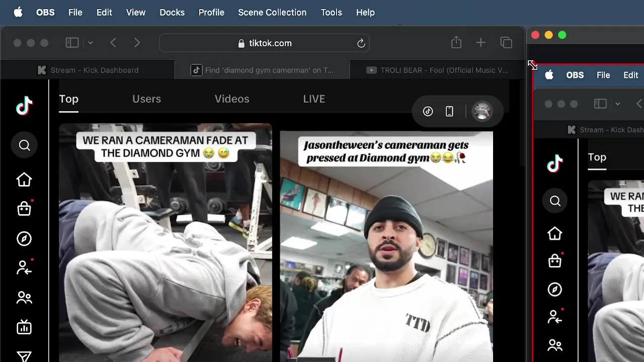The image size is (644, 362).
Task: Open the Apple menu in the top menu bar
Action: coord(18,13)
